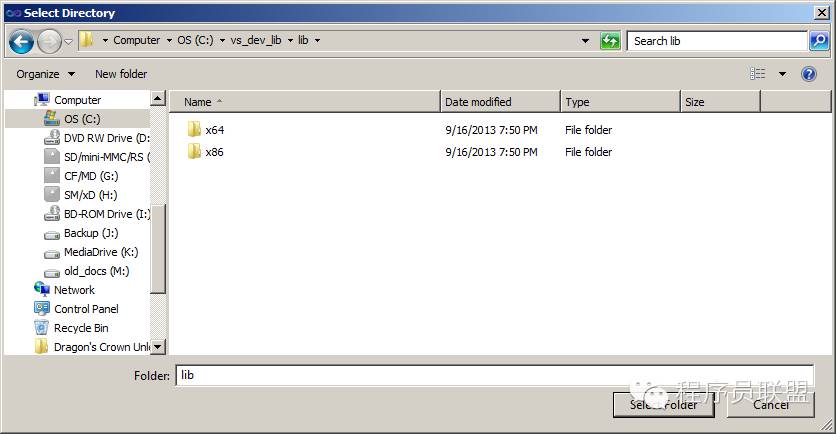Screen dimensions: 836x434
Task: Click the Computer icon in the tree
Action: coord(42,99)
